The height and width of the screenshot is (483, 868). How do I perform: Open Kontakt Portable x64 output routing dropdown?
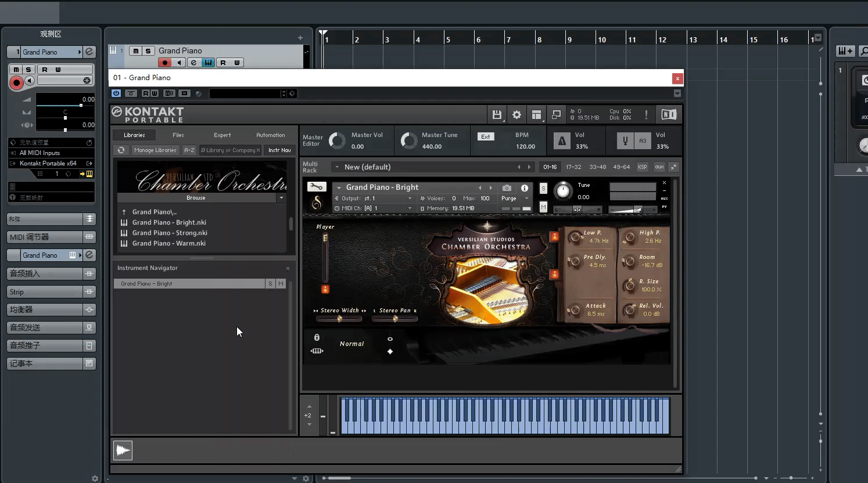[x=52, y=164]
